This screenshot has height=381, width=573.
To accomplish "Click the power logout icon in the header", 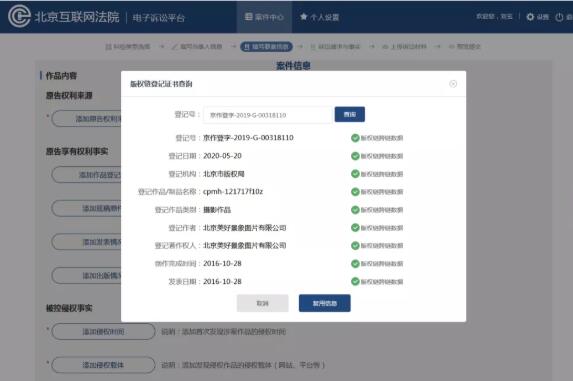I will pyautogui.click(x=559, y=17).
